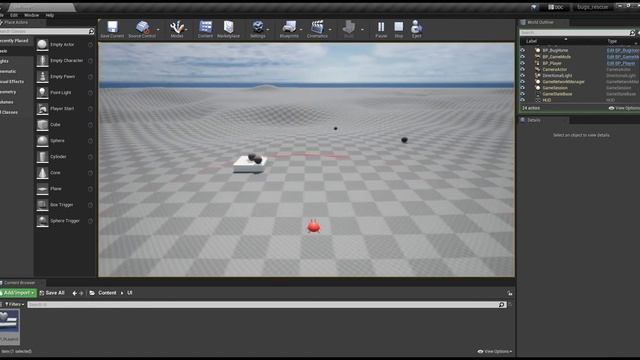Image resolution: width=640 pixels, height=360 pixels.
Task: Open World Outliner View Options
Action: (x=624, y=108)
